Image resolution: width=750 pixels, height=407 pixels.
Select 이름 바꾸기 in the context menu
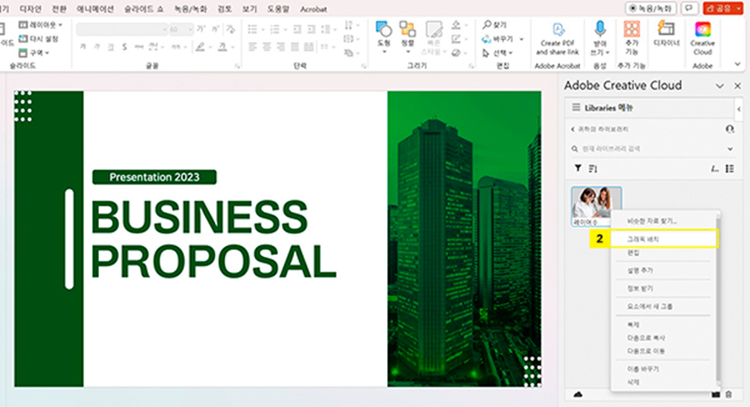pyautogui.click(x=644, y=369)
